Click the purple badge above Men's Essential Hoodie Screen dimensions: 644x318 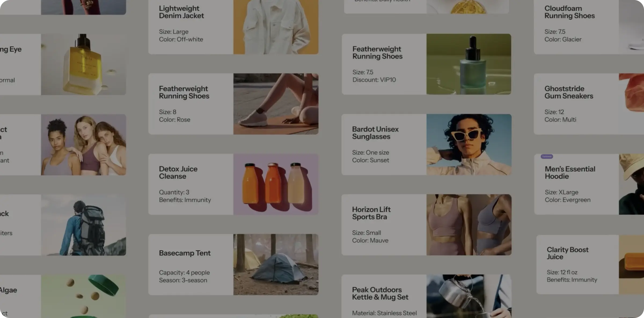(547, 156)
